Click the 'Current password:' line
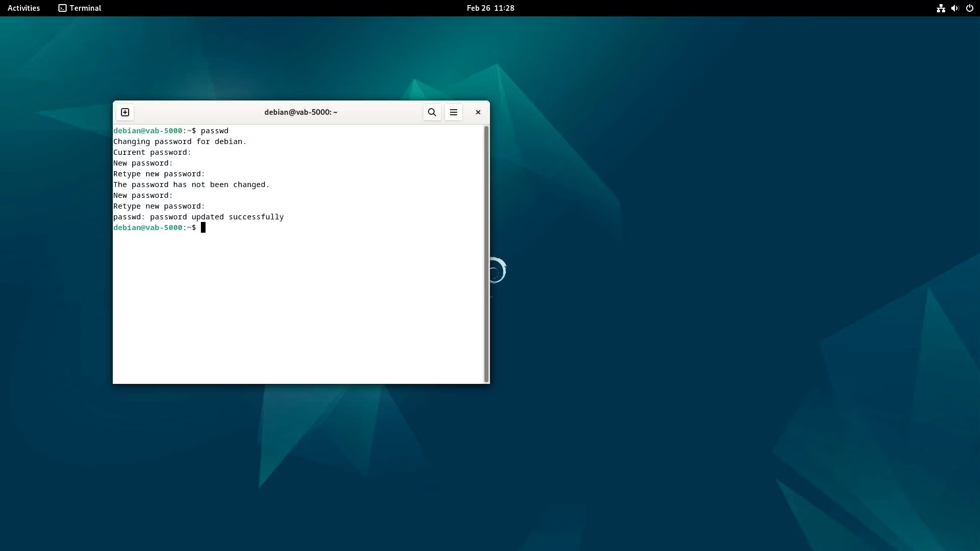The image size is (980, 551). click(152, 152)
